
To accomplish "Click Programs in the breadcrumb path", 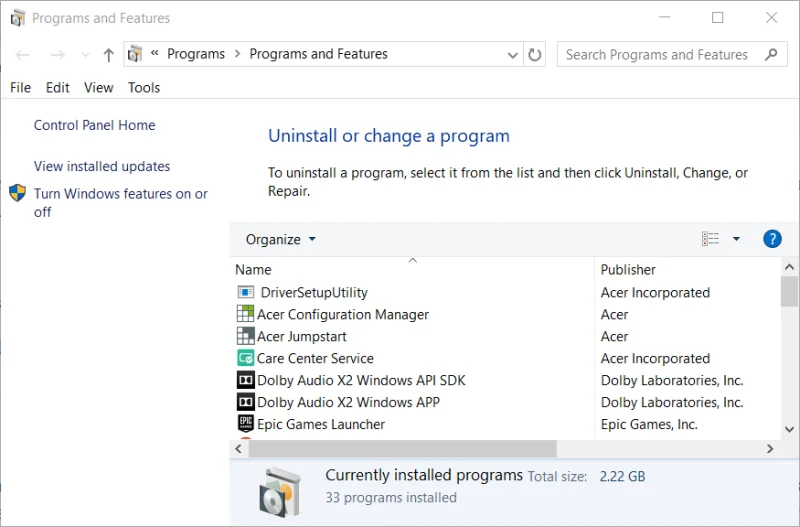I will pos(196,54).
